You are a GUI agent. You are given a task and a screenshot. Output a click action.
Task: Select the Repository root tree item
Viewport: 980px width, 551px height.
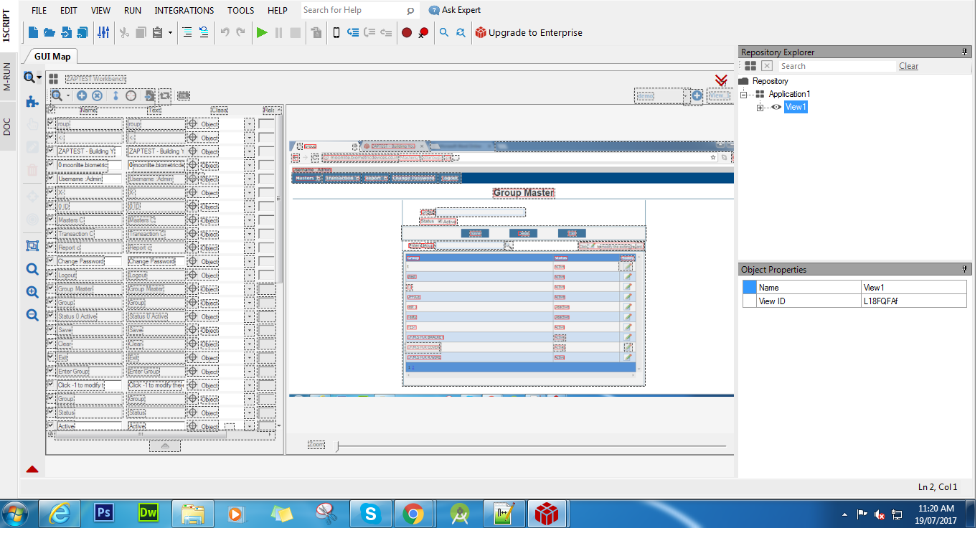pyautogui.click(x=770, y=81)
